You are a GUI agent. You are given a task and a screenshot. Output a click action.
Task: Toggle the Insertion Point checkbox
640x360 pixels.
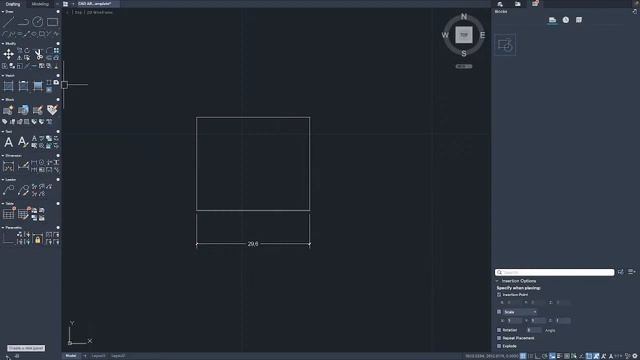[x=499, y=295]
